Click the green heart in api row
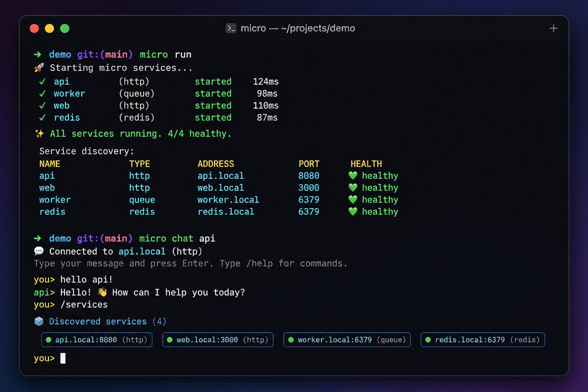The height and width of the screenshot is (392, 588). click(x=353, y=176)
